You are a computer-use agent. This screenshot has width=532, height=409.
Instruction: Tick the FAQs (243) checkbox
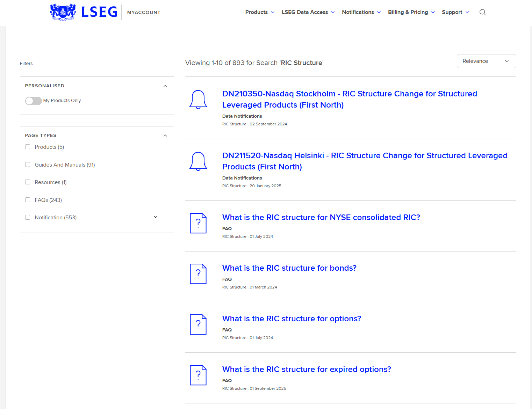28,200
